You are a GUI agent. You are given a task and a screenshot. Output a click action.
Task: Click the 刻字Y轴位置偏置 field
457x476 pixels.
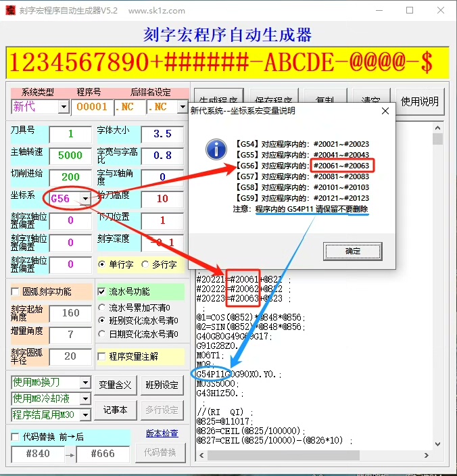click(x=70, y=243)
